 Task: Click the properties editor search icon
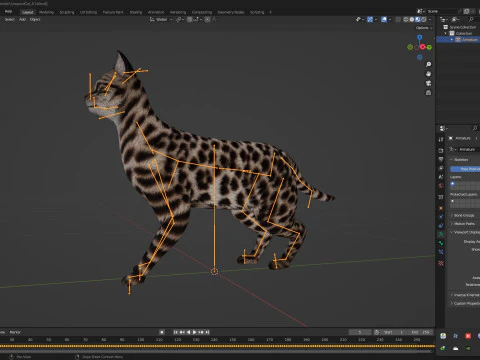tap(475, 128)
